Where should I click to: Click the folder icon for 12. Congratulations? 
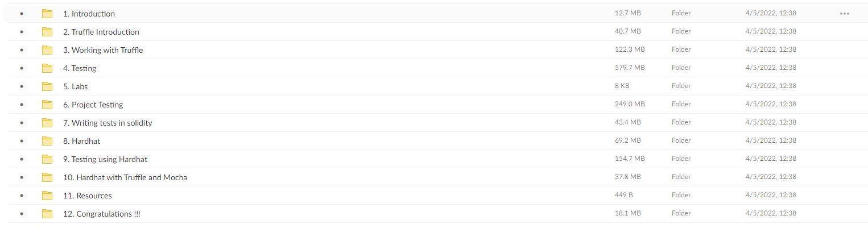pyautogui.click(x=47, y=214)
